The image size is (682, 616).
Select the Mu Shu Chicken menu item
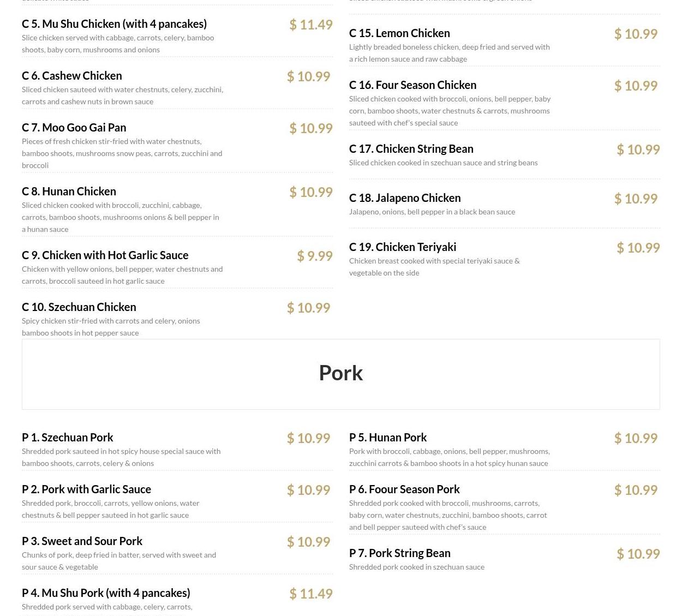point(114,23)
